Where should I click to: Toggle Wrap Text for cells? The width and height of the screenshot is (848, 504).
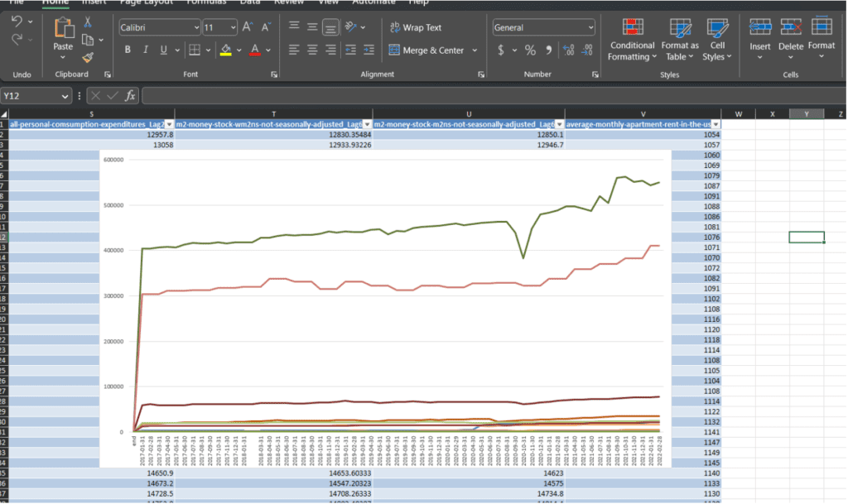coord(416,27)
